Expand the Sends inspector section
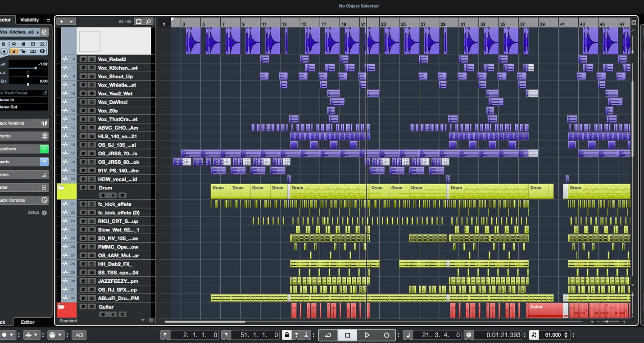The height and width of the screenshot is (343, 644). [24, 174]
